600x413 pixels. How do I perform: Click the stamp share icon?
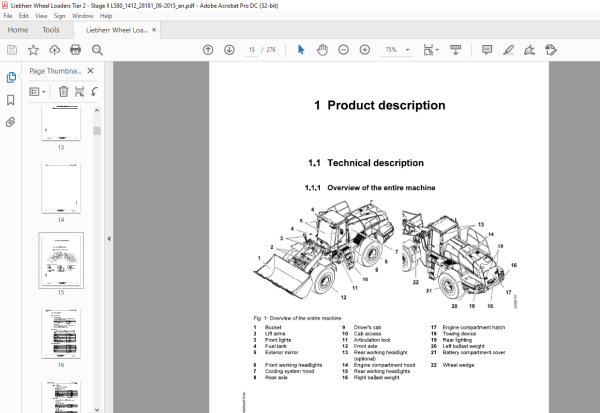point(551,50)
